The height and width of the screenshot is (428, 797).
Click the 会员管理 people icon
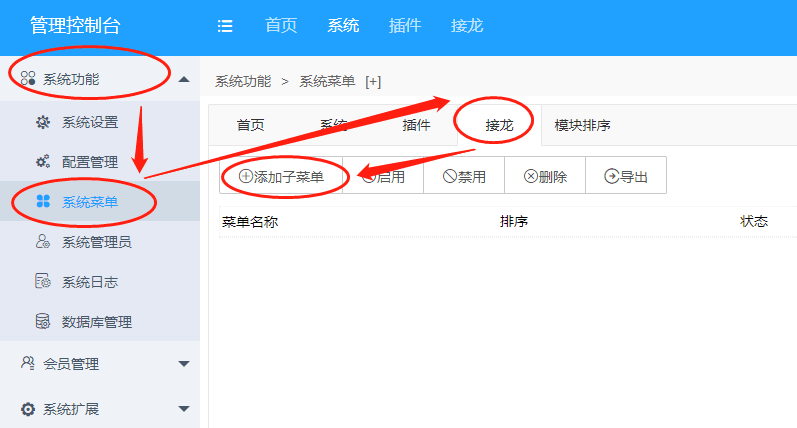(28, 363)
